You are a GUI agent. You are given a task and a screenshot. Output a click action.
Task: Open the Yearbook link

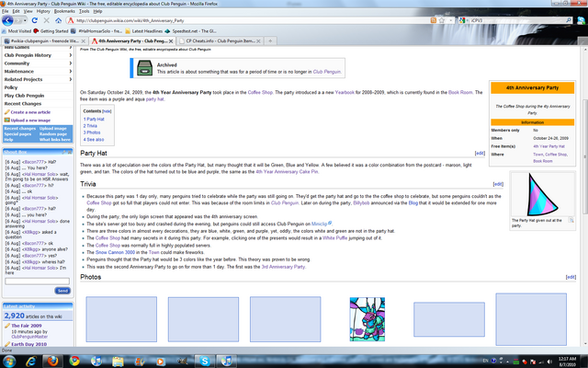coord(345,92)
